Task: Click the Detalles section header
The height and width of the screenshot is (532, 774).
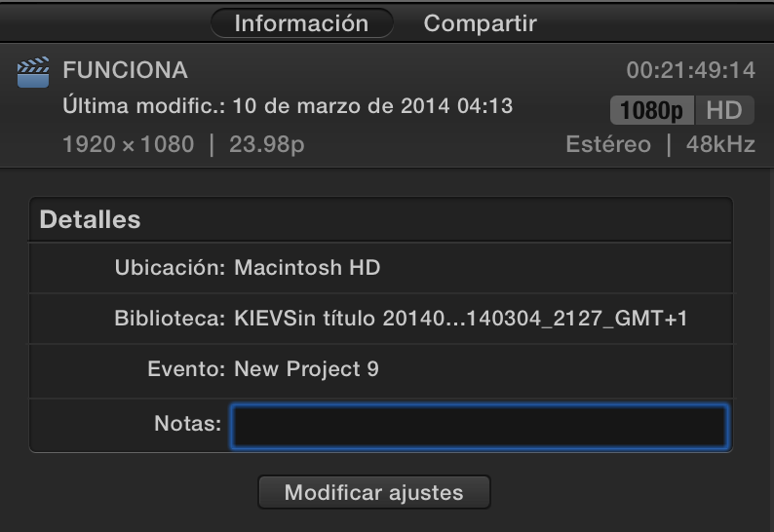Action: pyautogui.click(x=90, y=219)
